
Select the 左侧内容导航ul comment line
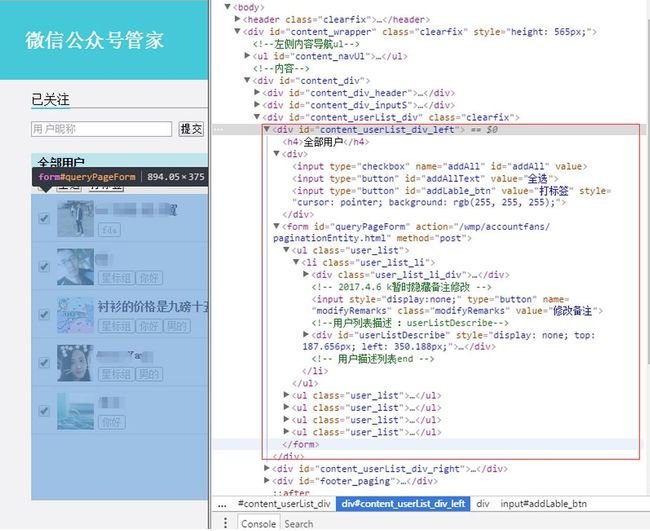click(306, 44)
